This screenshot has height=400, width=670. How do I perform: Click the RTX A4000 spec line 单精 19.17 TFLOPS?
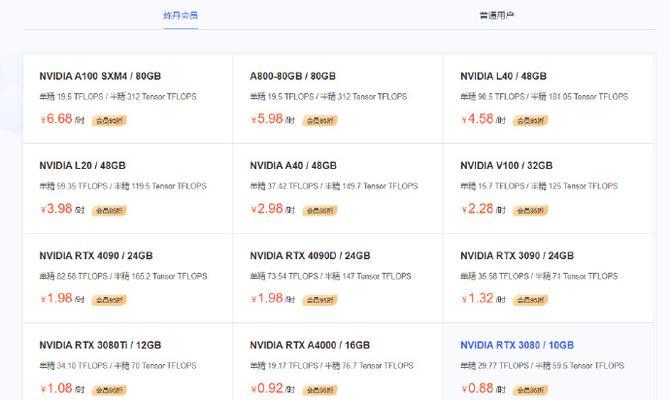pos(284,365)
